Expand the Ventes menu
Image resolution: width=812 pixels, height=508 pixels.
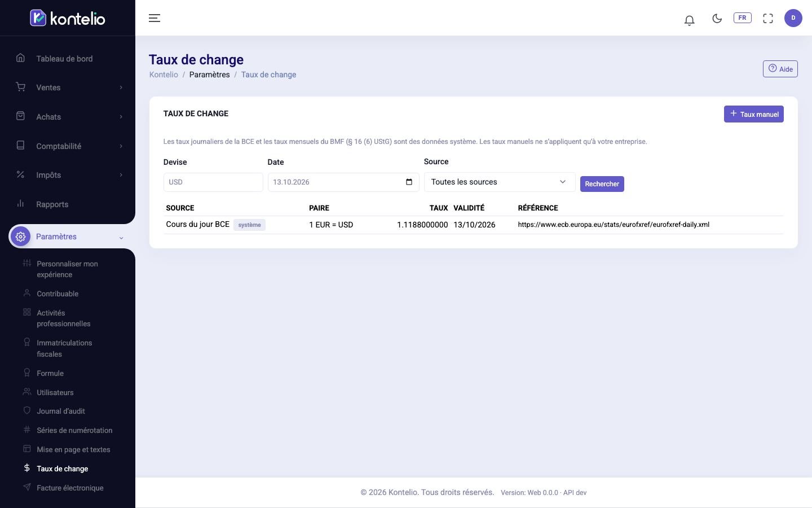click(x=68, y=87)
